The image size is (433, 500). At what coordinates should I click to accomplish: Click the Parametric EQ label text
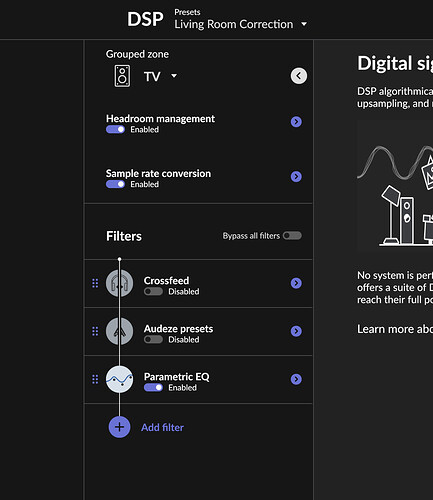(x=177, y=377)
